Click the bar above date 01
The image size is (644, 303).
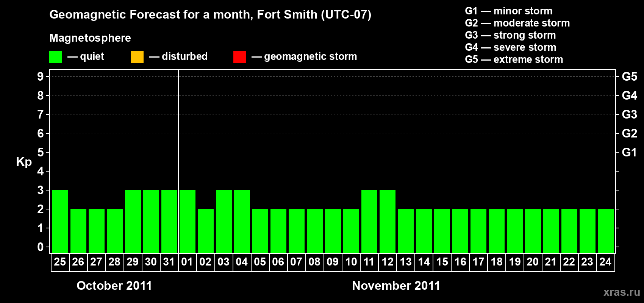click(x=188, y=221)
